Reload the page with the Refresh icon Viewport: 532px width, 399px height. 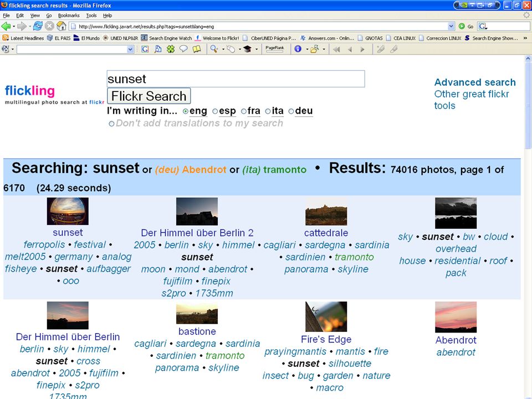(x=38, y=26)
